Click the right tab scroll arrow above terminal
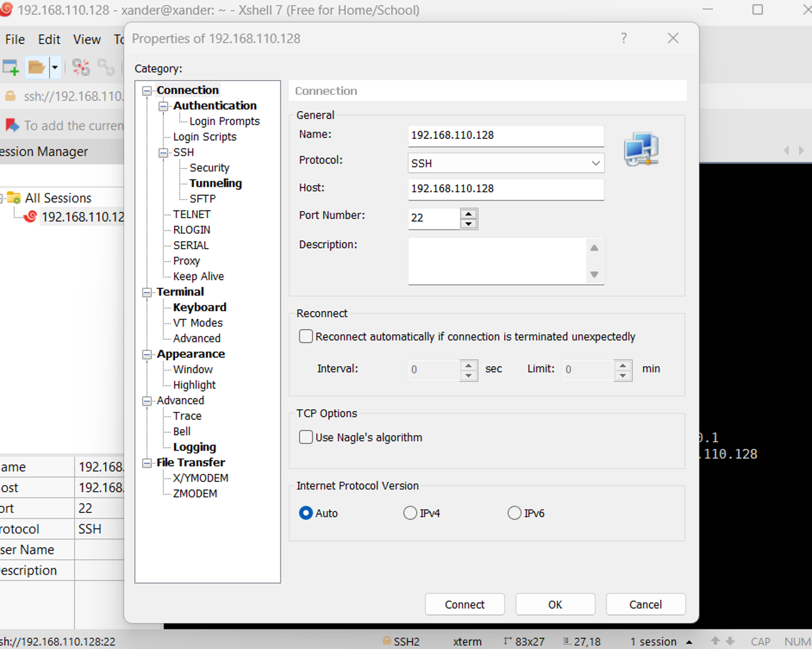 click(x=801, y=151)
